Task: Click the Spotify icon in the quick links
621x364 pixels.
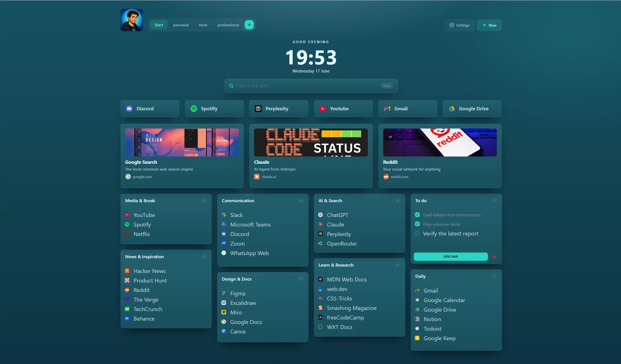Action: pos(194,109)
